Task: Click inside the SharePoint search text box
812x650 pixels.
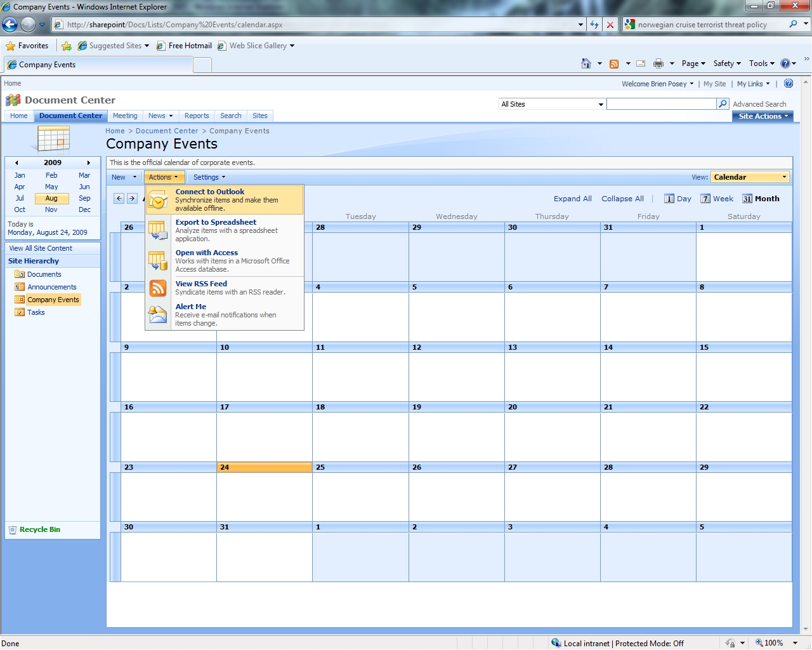Action: pyautogui.click(x=661, y=103)
